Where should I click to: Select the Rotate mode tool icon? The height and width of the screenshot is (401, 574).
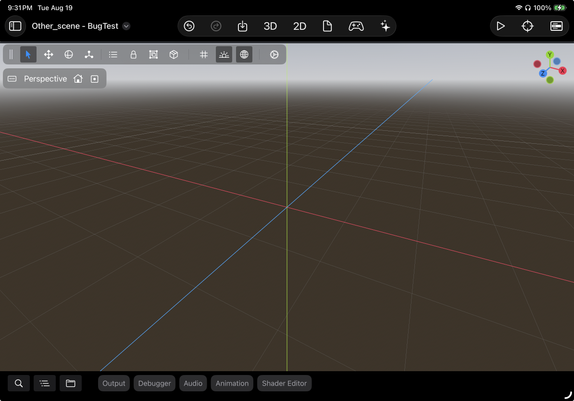click(x=68, y=55)
